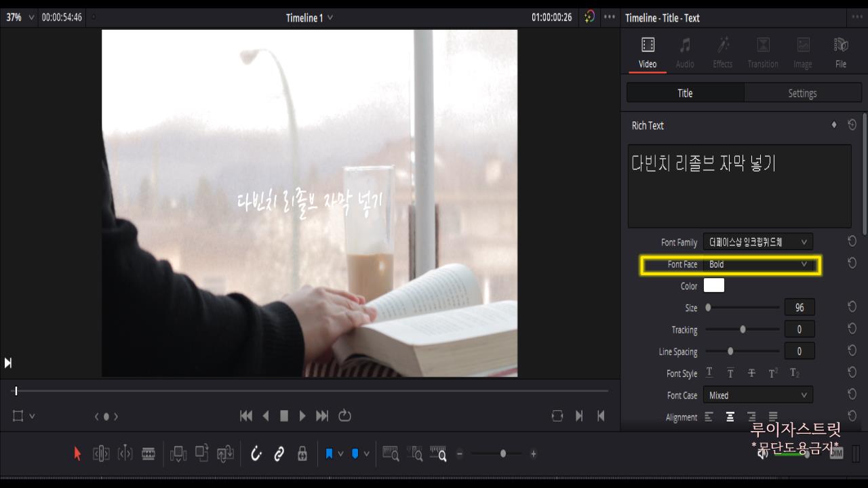Toggle subscript font style
Viewport: 868px width, 488px height.
795,373
